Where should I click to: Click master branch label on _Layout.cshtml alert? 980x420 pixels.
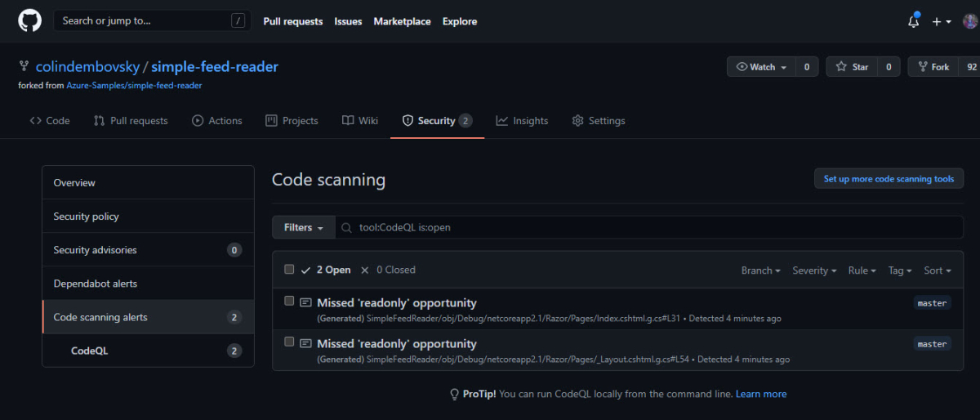point(932,344)
